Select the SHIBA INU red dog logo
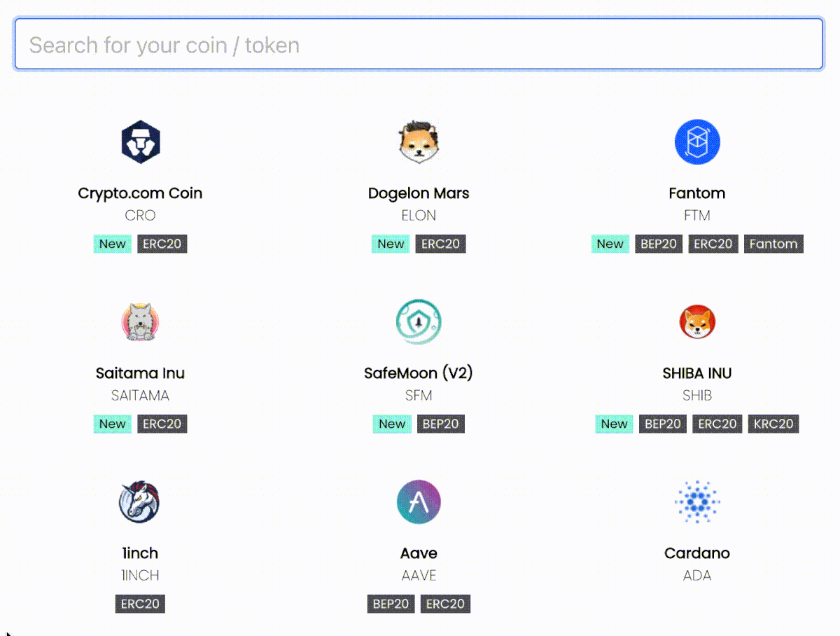 coord(697,322)
